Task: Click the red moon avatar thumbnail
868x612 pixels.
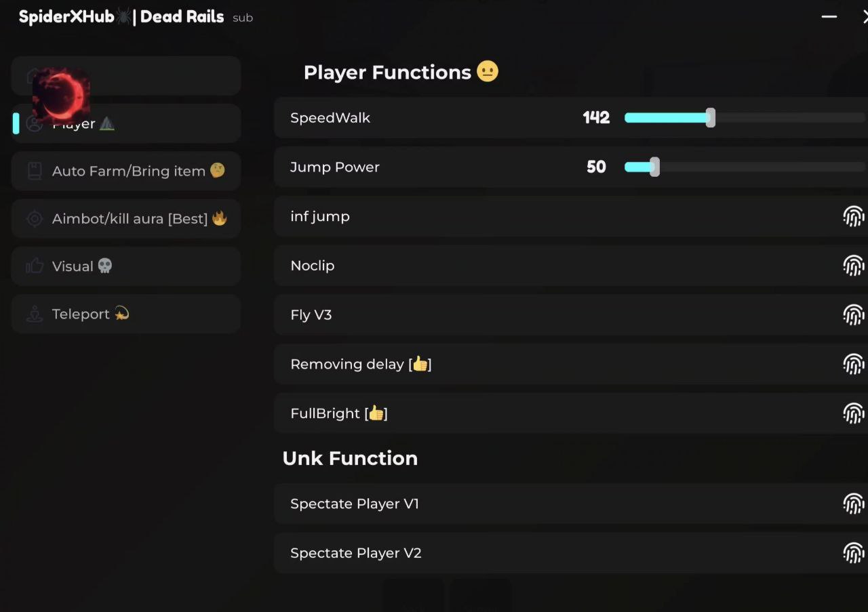Action: click(x=61, y=95)
